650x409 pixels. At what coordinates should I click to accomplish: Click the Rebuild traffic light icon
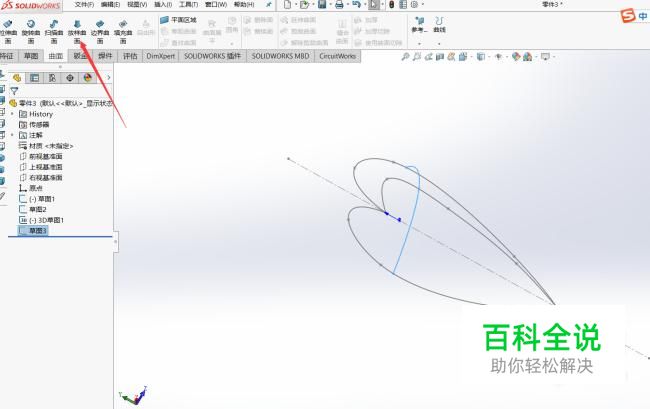(x=391, y=5)
